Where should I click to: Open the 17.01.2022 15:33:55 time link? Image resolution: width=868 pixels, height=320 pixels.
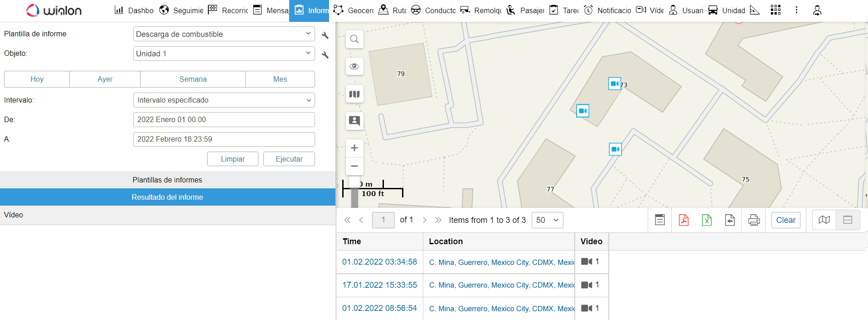tap(379, 285)
